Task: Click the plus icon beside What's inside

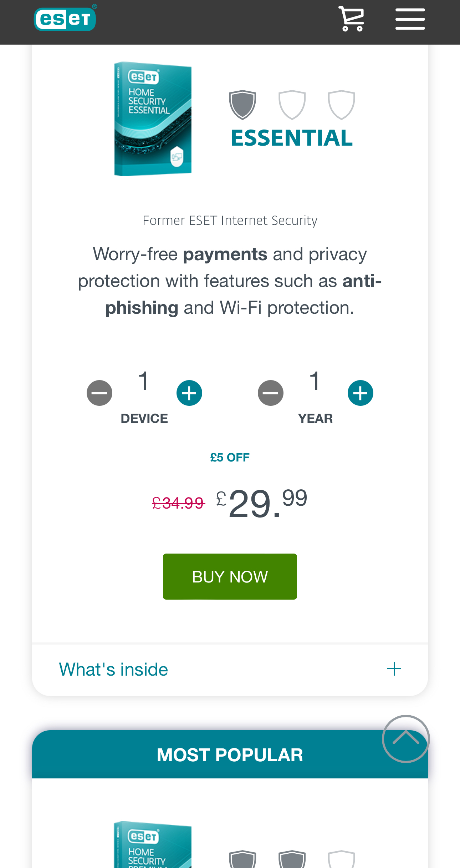Action: tap(394, 669)
